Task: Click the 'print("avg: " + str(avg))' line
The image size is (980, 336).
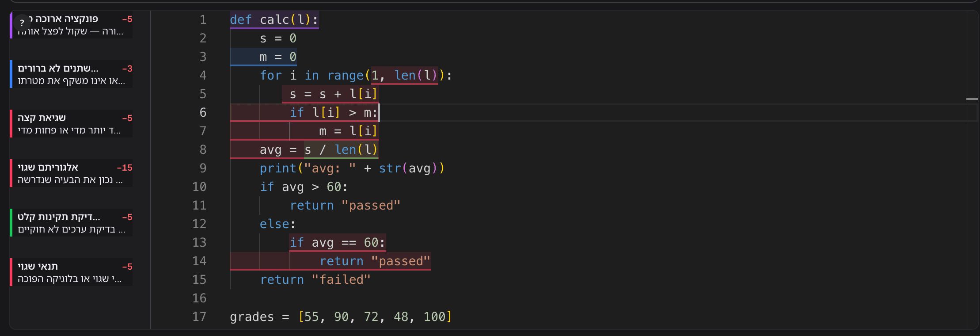Action: pos(352,168)
